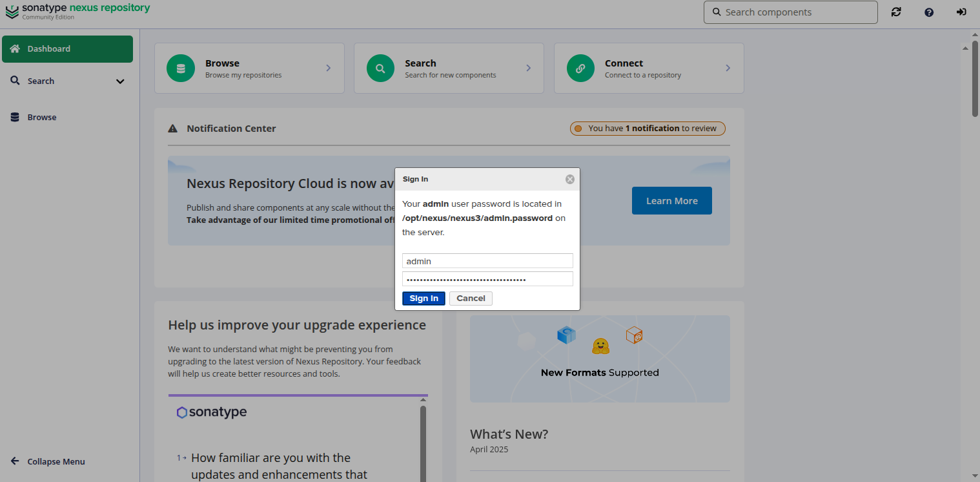Click the green Browse database icon card
Screen dimensions: 980x482
click(x=181, y=68)
